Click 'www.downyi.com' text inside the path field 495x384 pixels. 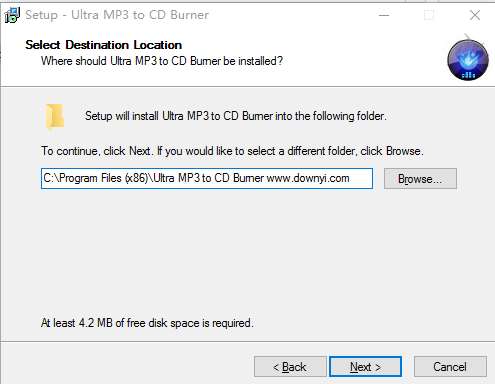[x=308, y=178]
